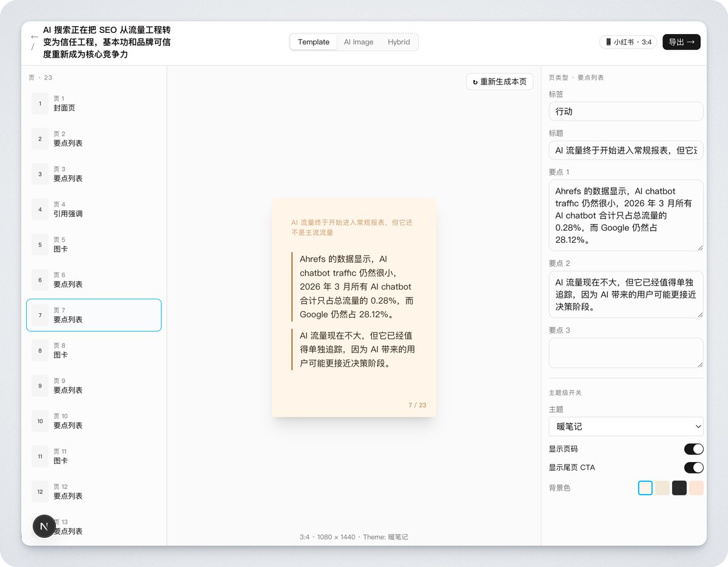Image resolution: width=728 pixels, height=567 pixels.
Task: Click the 标签 input containing 行动
Action: [626, 112]
